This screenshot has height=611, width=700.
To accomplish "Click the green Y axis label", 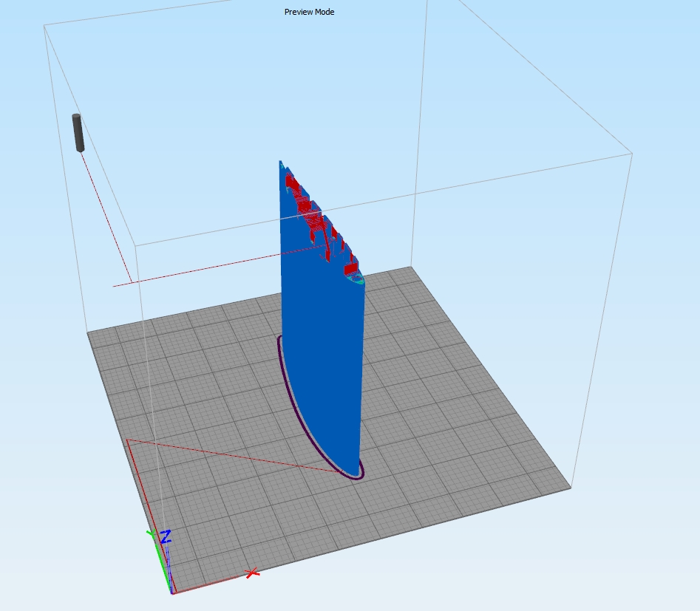I will coord(151,534).
